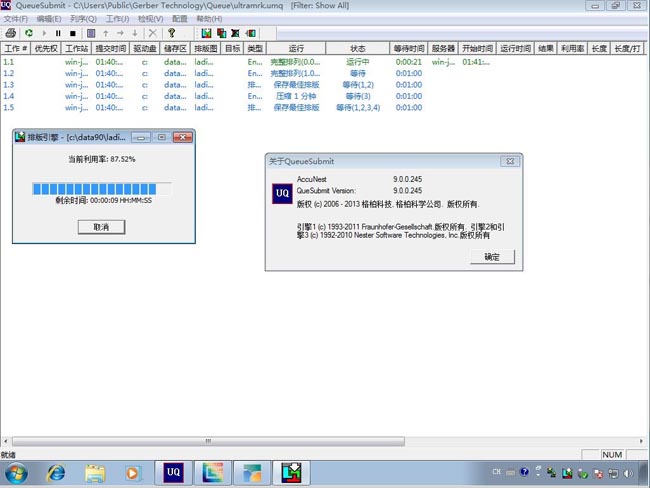This screenshot has height=488, width=650.
Task: Click the speaker volume tray icon
Action: [629, 473]
